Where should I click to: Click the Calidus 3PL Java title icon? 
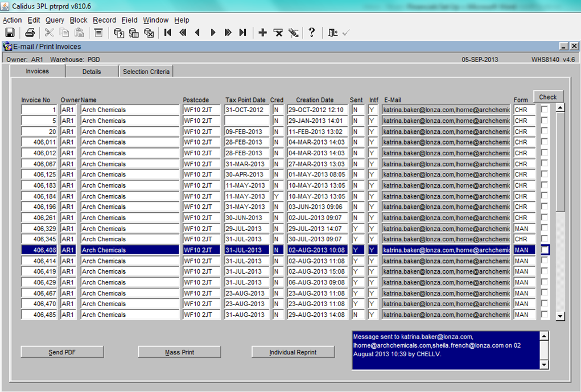point(5,6)
